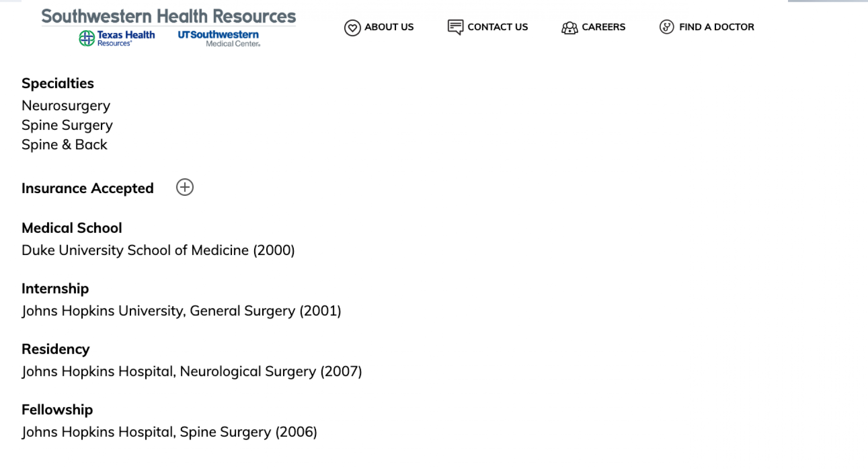Open the About Us menu item
Image resolution: width=868 pixels, height=469 pixels.
click(x=389, y=27)
